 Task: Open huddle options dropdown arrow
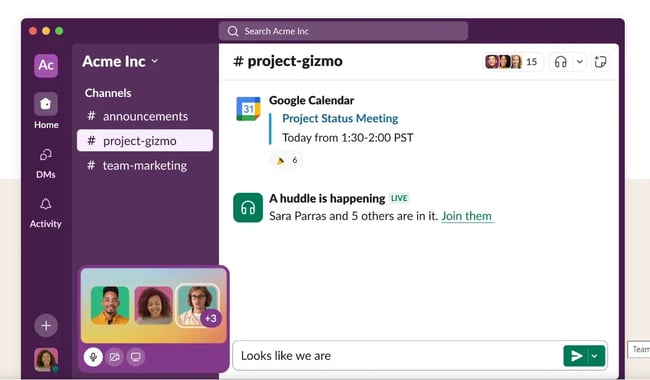pos(580,62)
